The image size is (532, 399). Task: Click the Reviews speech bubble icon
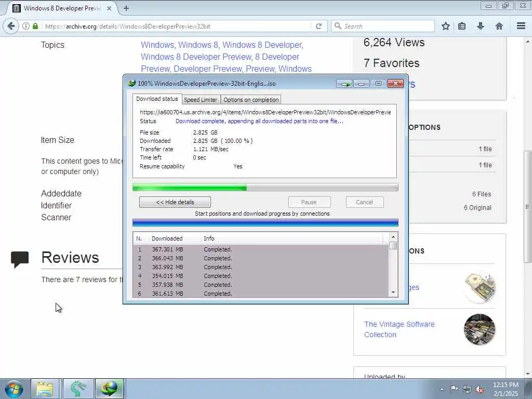[x=20, y=259]
